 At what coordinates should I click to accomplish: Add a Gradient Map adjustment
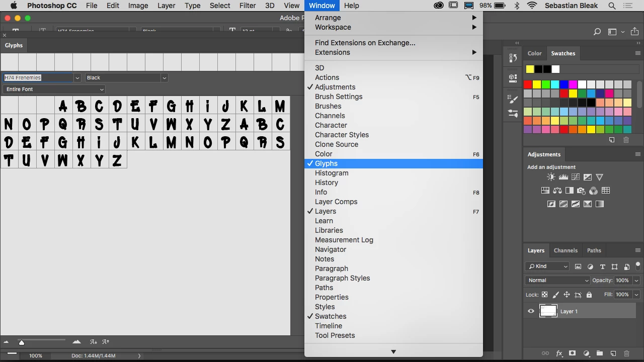599,204
